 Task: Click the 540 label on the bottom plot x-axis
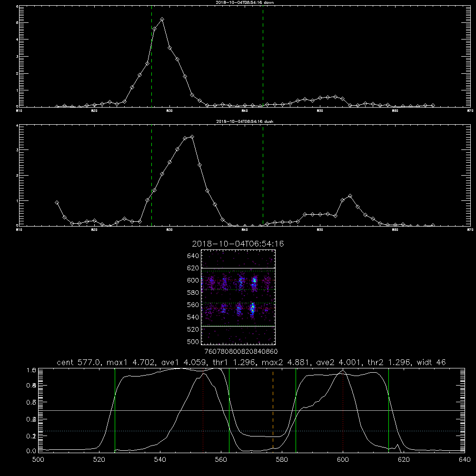click(160, 460)
